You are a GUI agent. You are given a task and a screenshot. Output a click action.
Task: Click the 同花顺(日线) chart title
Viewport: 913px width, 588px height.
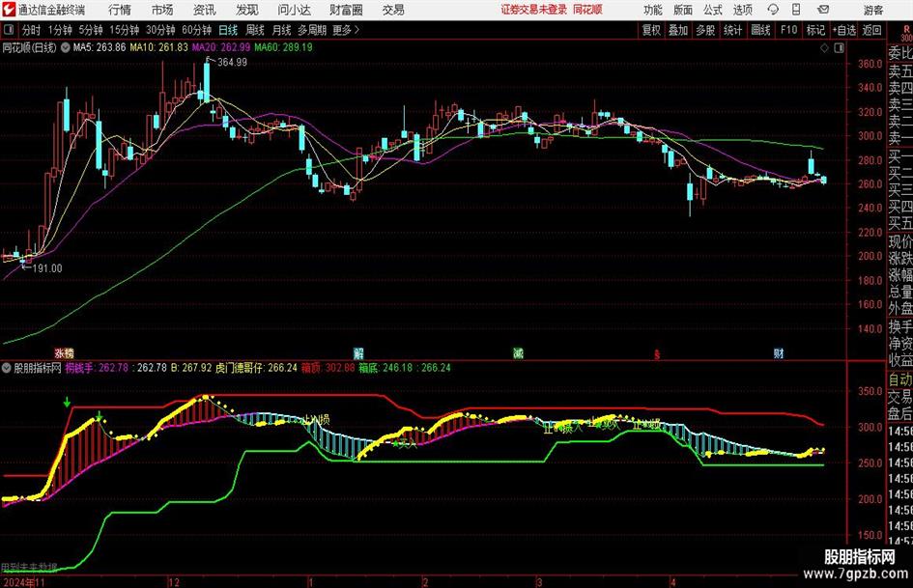30,47
